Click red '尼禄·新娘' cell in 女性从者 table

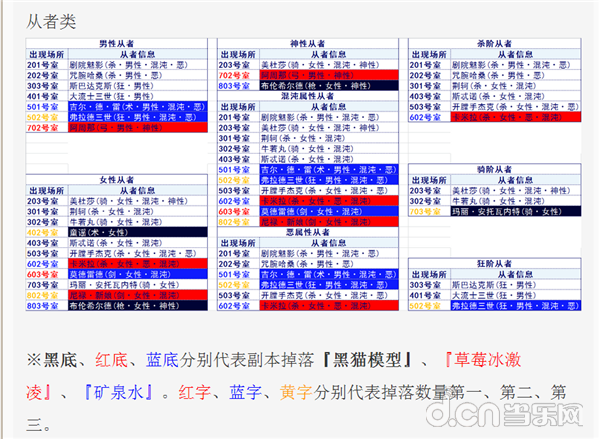click(138, 295)
